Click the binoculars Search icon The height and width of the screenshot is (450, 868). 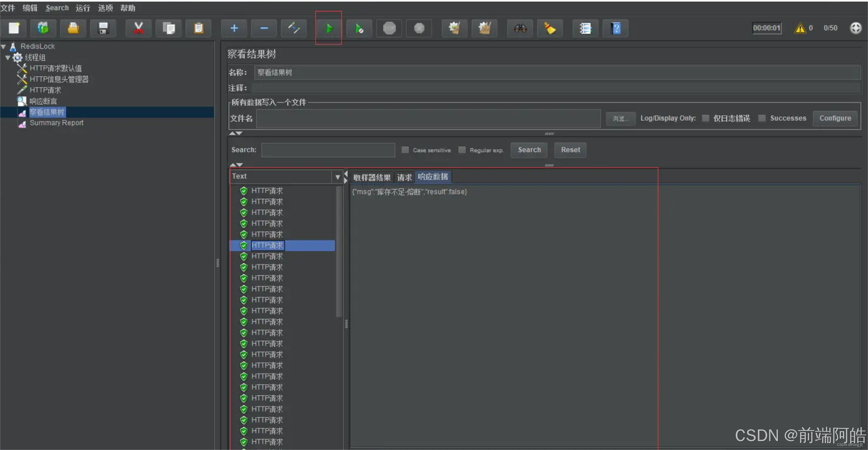click(x=520, y=28)
